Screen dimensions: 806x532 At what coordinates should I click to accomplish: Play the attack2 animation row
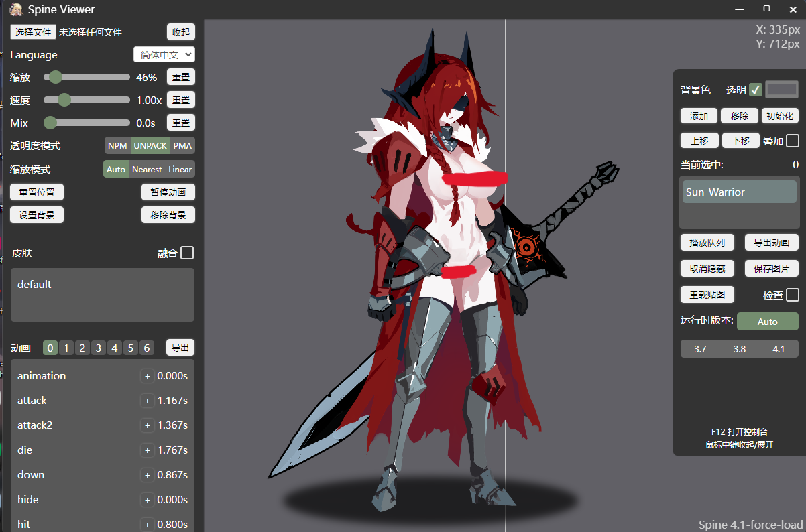(103, 425)
